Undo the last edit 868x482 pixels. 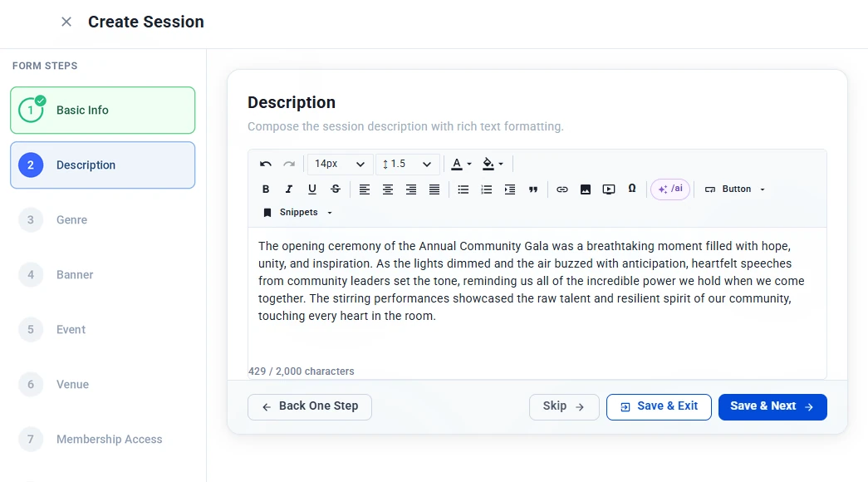click(266, 164)
